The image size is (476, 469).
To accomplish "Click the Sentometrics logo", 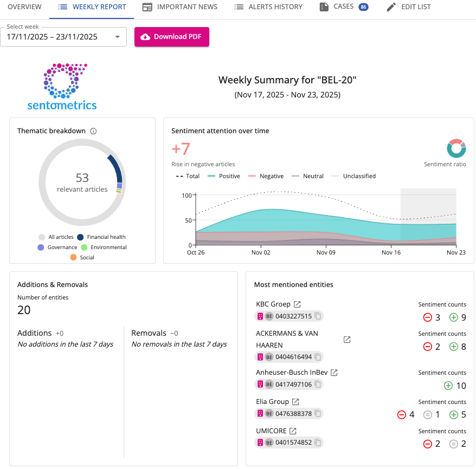I will point(62,87).
